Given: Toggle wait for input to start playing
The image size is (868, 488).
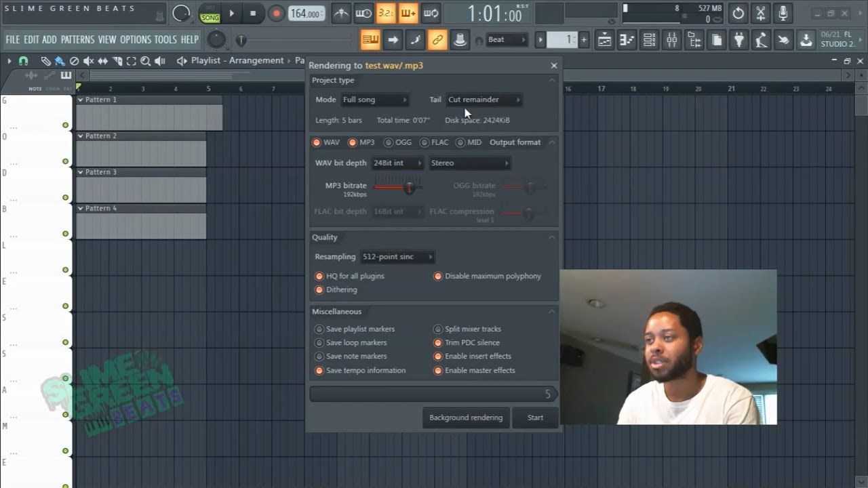Looking at the screenshot, I should pos(363,13).
